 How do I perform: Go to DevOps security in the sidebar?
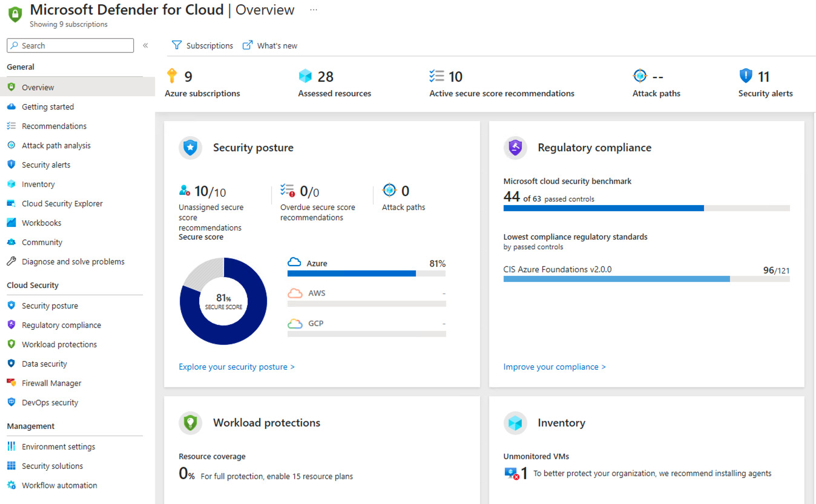(50, 402)
